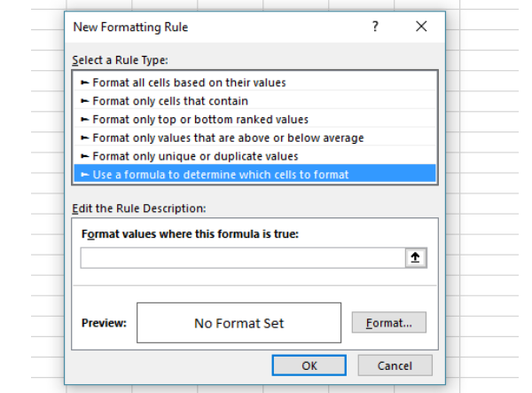Click inside the formula input field
This screenshot has width=532, height=393.
[x=243, y=258]
